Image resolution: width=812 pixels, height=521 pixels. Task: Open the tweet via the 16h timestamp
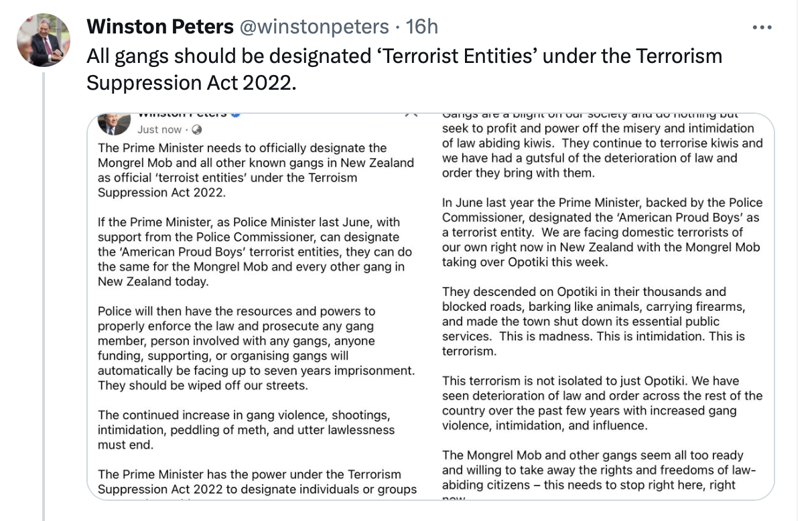[422, 27]
